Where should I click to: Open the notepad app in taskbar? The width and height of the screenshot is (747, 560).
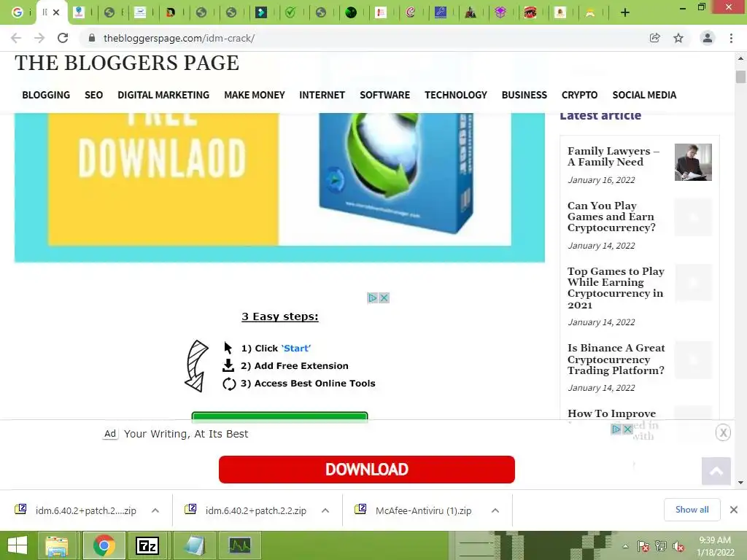194,545
